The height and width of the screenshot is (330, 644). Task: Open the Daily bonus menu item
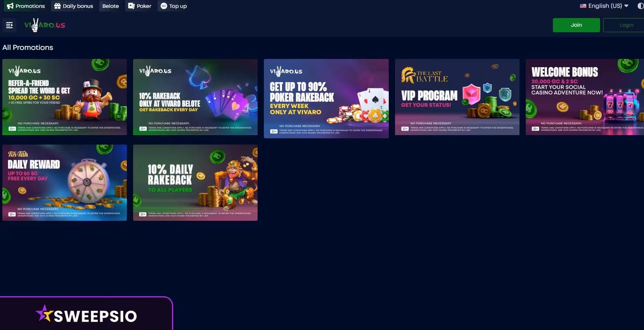pos(74,6)
